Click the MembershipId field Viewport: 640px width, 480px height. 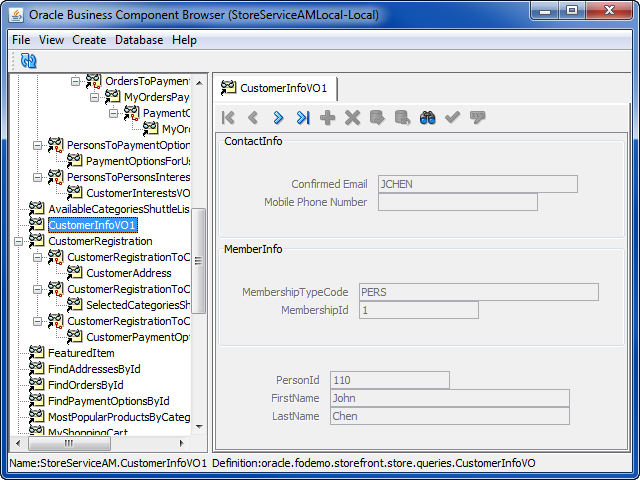click(419, 310)
